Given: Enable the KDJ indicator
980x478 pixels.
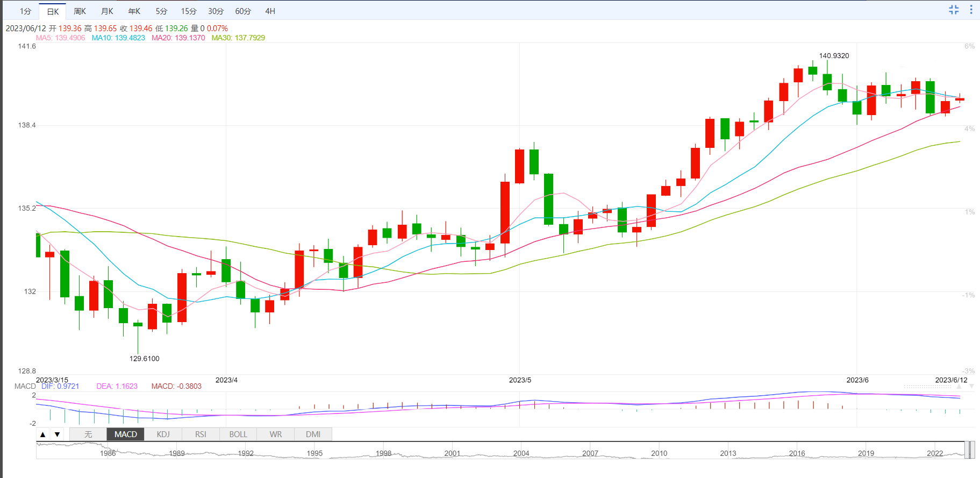Looking at the screenshot, I should click(x=163, y=434).
